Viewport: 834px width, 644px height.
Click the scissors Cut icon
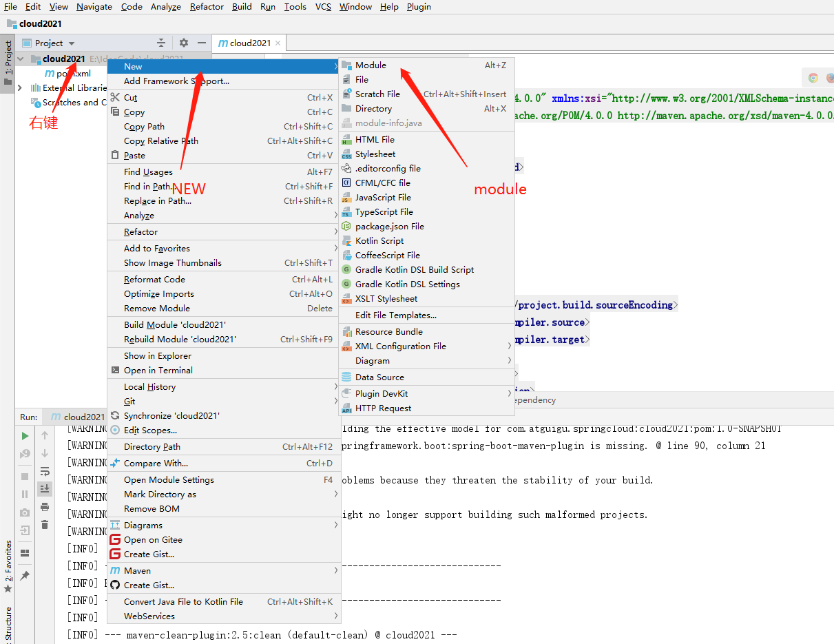pos(115,97)
